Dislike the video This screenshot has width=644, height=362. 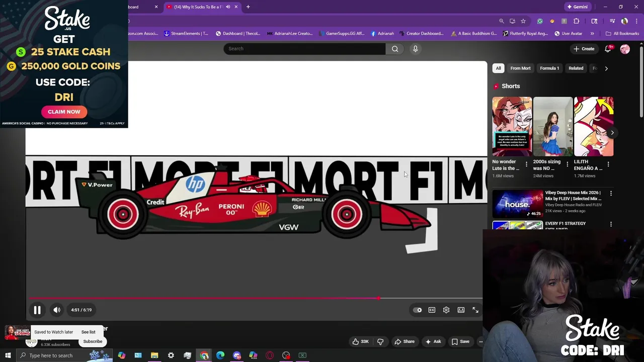tap(380, 342)
